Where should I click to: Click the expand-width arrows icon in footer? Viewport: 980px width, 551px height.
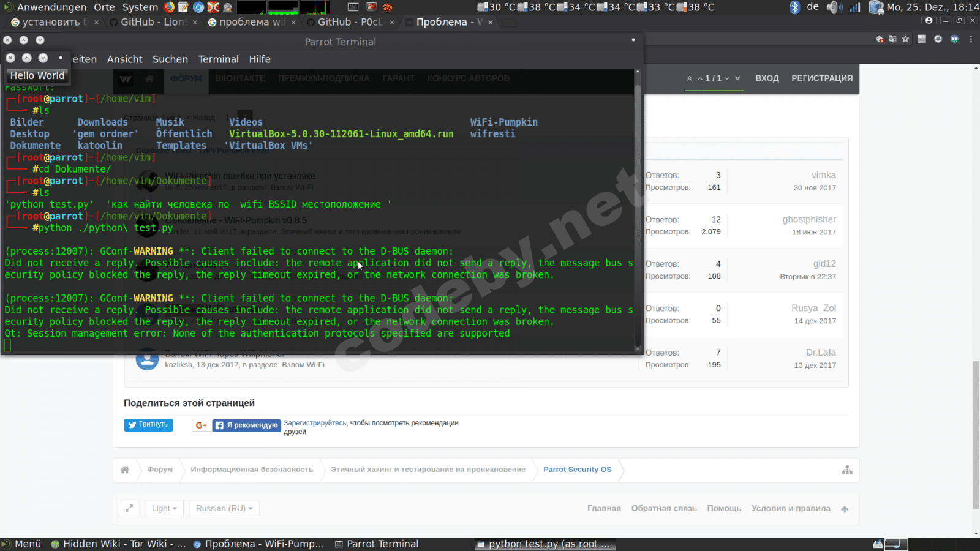(x=129, y=508)
